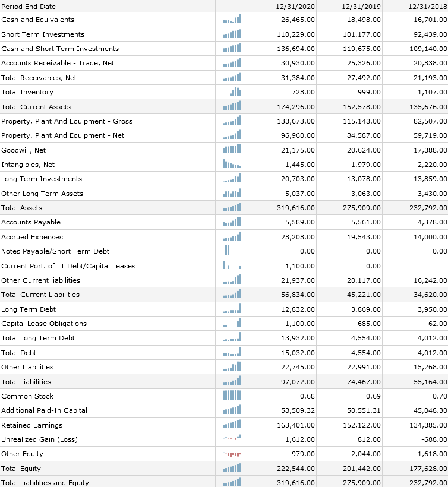Click the Total Assets sparkline chart
Viewport: 448px width, 487px height.
pos(232,208)
